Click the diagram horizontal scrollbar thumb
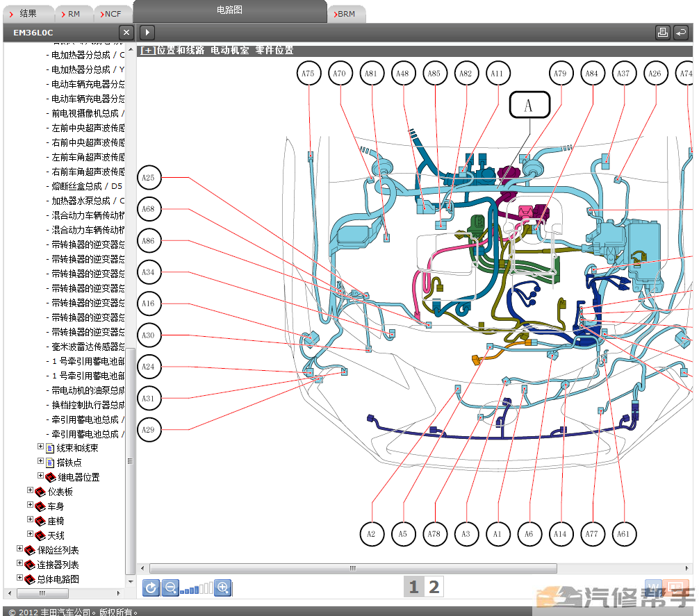Image resolution: width=699 pixels, height=616 pixels. click(353, 568)
